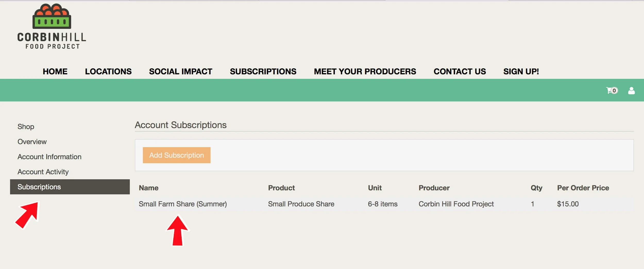This screenshot has width=644, height=269.
Task: Click the Per Order Price column header
Action: tap(583, 188)
